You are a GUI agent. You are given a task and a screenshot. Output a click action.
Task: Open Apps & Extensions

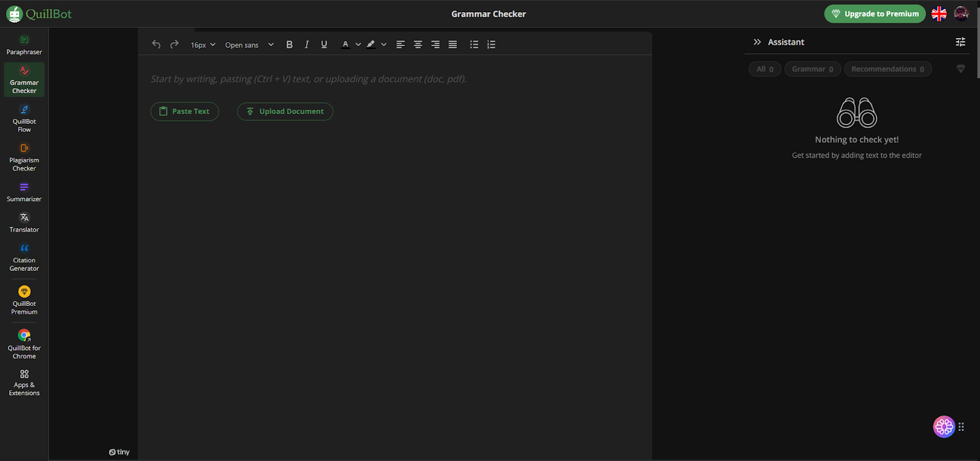(24, 383)
